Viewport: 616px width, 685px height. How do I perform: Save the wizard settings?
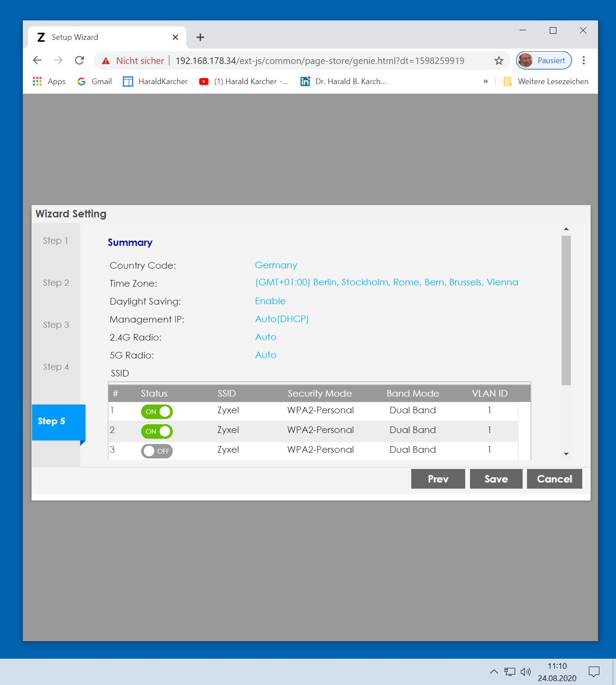click(x=496, y=479)
